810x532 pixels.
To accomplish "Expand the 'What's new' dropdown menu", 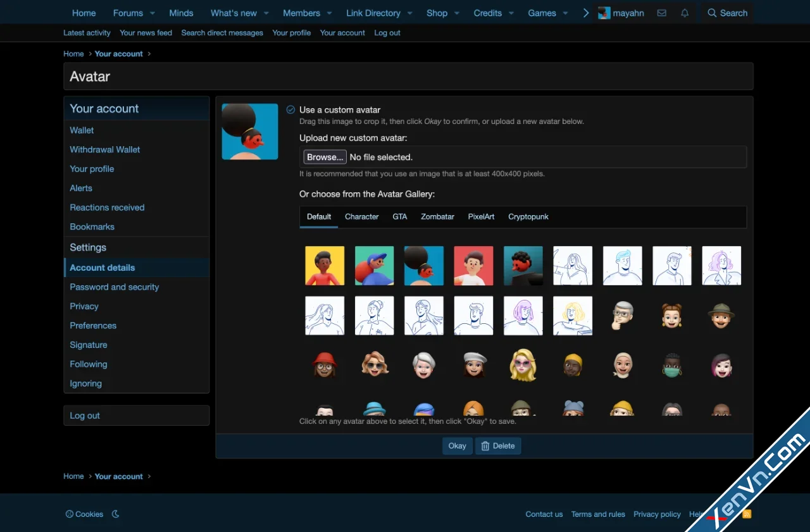I will click(265, 13).
